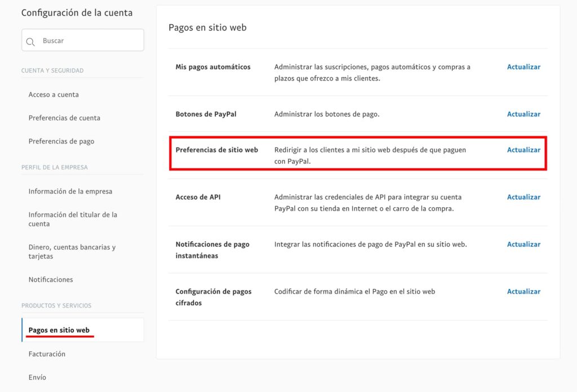
Task: Open Preferencias de cuenta
Action: [64, 118]
